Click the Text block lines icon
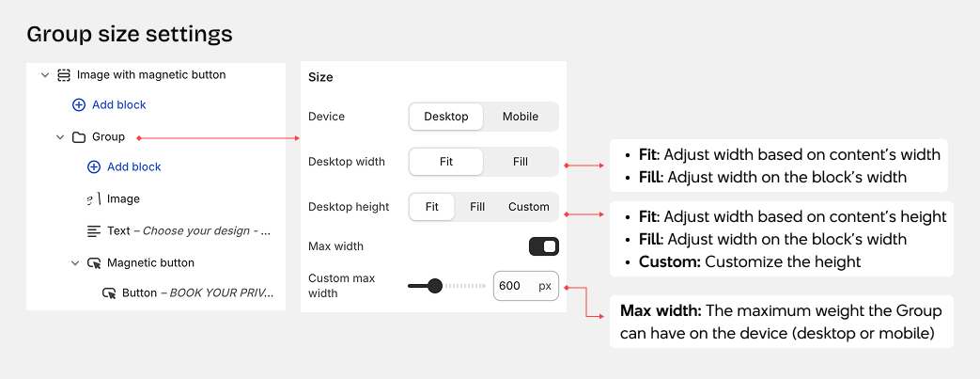980x379 pixels. tap(94, 230)
